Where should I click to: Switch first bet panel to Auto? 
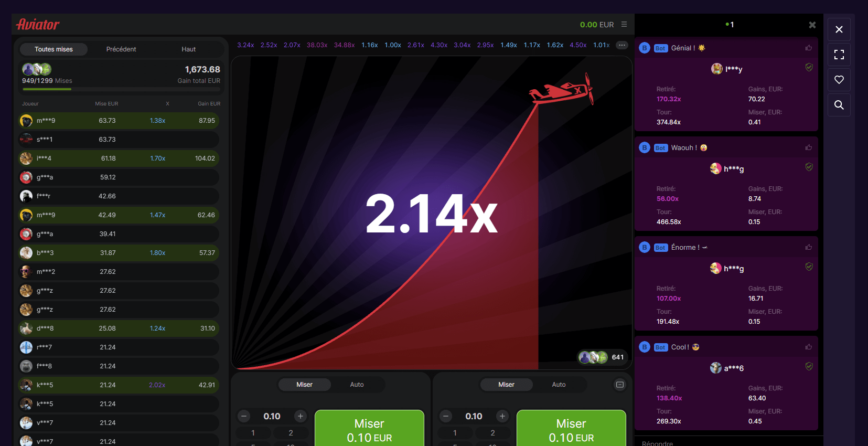coord(357,385)
